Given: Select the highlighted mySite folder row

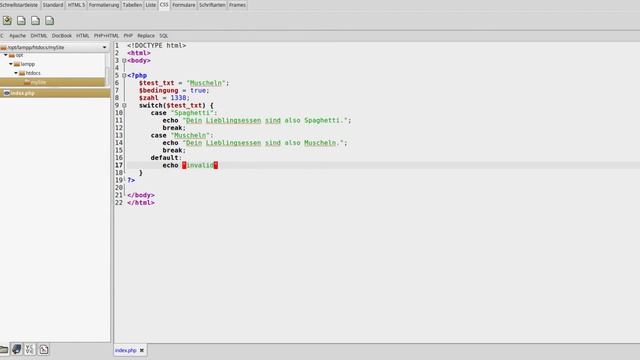Looking at the screenshot, I should pyautogui.click(x=52, y=82).
